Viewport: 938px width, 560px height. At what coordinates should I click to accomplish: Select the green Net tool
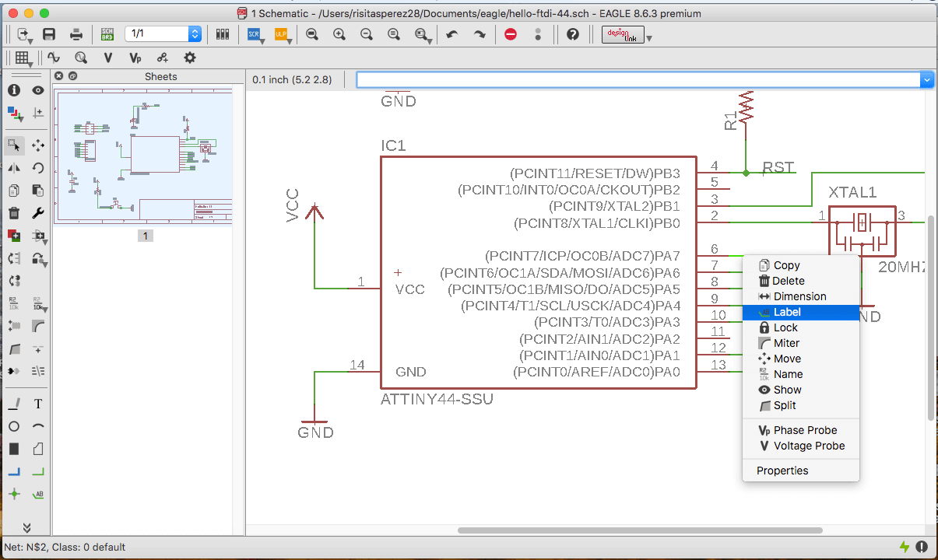point(37,472)
